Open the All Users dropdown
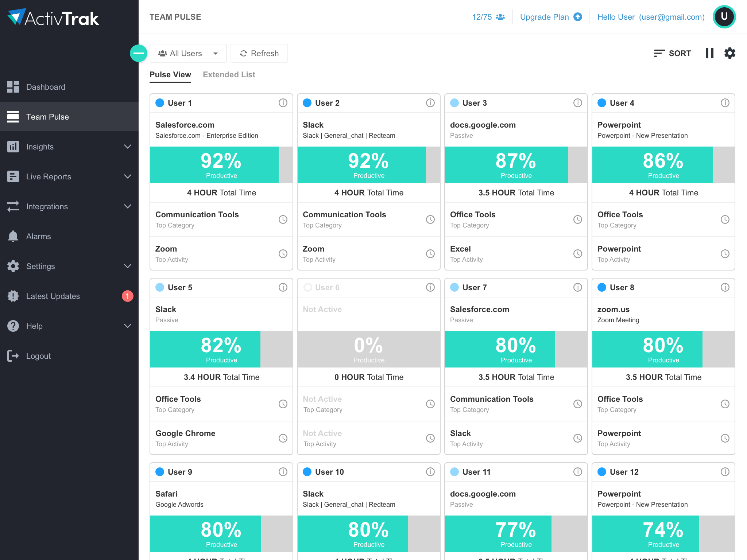 [188, 53]
